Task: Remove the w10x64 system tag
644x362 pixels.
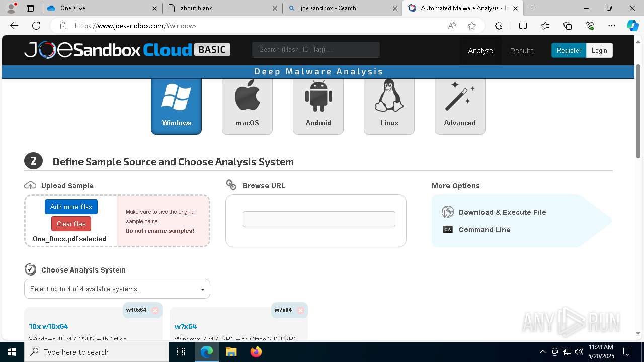Action: pos(155,310)
